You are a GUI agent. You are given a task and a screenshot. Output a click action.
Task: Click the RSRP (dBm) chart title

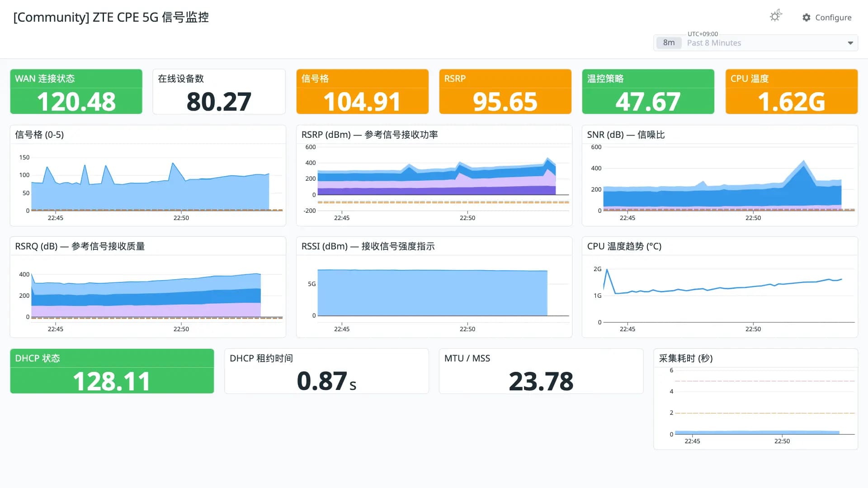tap(369, 135)
